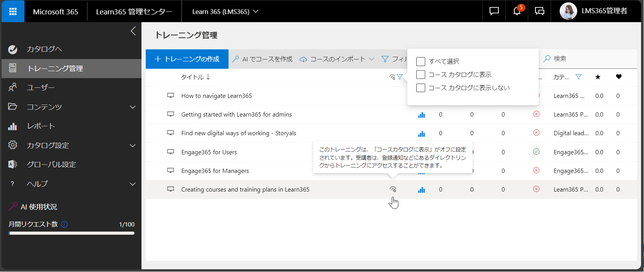The width and height of the screenshot is (644, 272).
Task: Open the Microsoft 365 app launcher waffle
Action: click(x=13, y=11)
